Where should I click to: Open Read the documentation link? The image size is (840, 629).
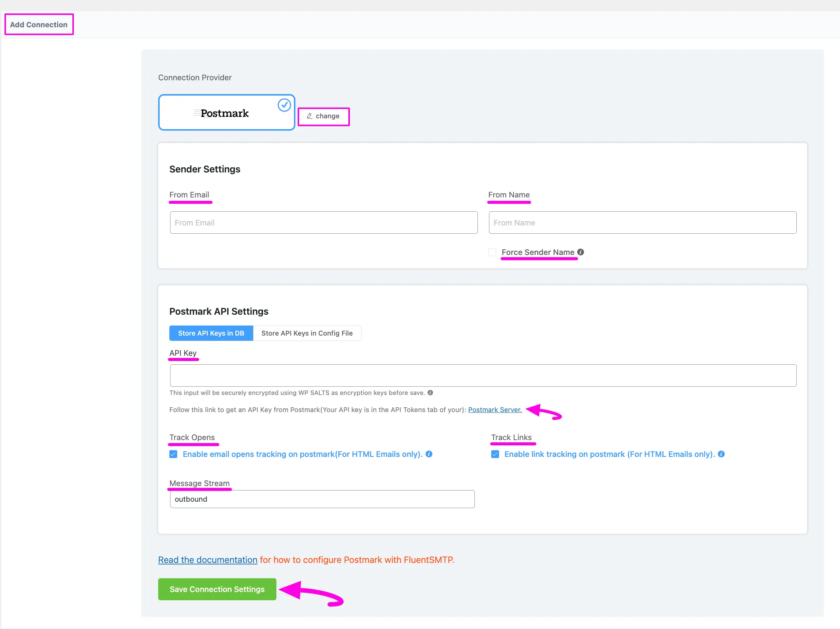coord(208,560)
